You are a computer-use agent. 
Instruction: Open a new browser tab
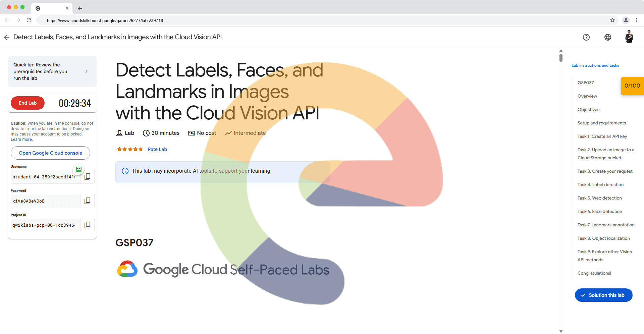[x=80, y=8]
